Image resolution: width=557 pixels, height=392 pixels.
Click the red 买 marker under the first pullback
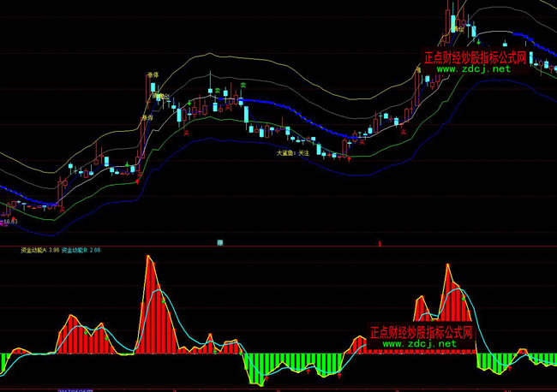point(185,130)
